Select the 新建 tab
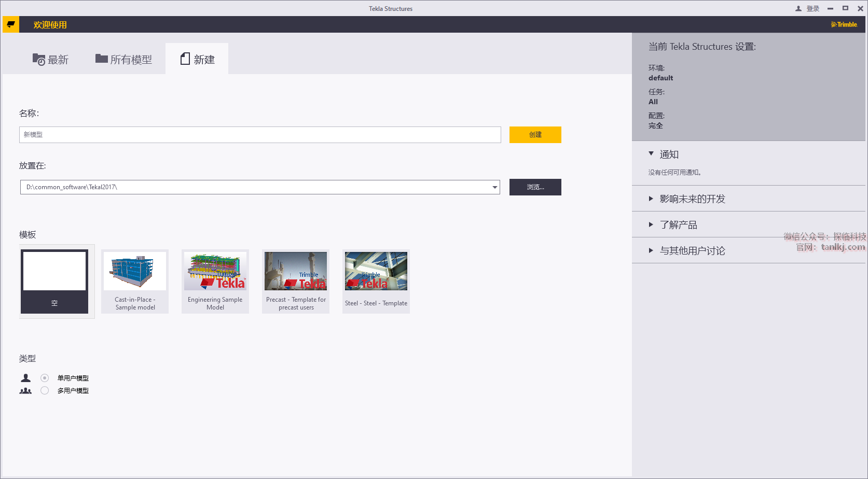This screenshot has width=868, height=479. pos(197,59)
